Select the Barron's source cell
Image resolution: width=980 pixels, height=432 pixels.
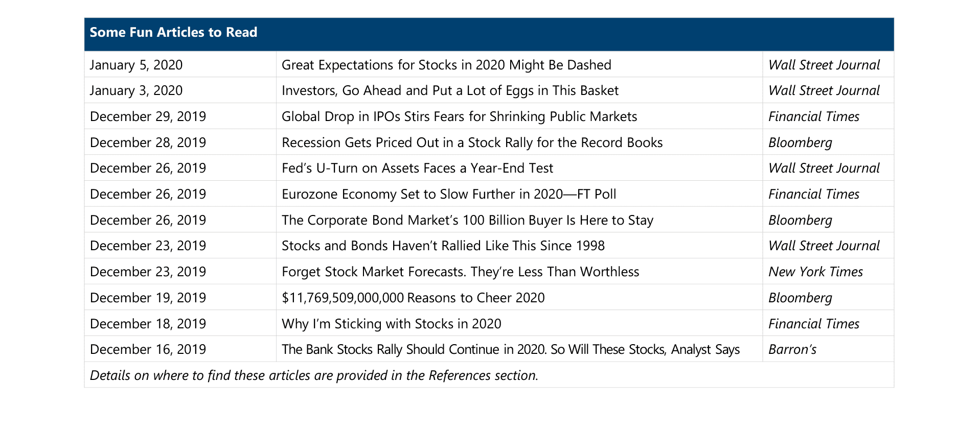pyautogui.click(x=792, y=350)
